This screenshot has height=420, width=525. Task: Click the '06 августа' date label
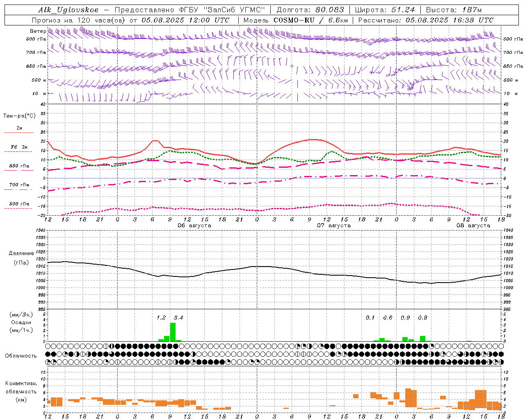tap(194, 226)
